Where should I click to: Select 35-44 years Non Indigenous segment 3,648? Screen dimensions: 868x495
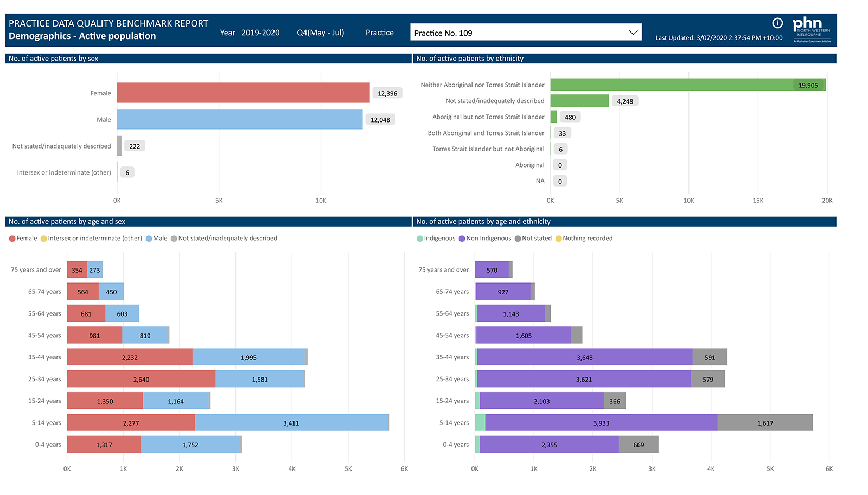coord(585,357)
